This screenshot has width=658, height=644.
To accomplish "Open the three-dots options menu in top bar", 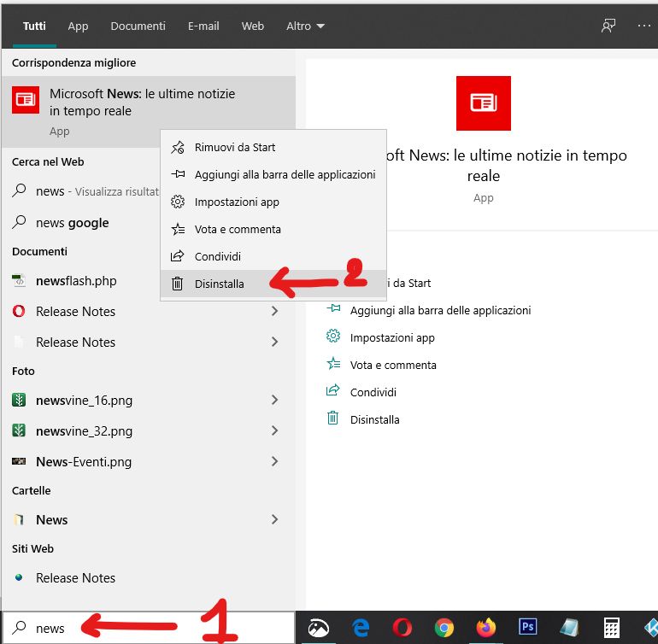I will coord(644,26).
